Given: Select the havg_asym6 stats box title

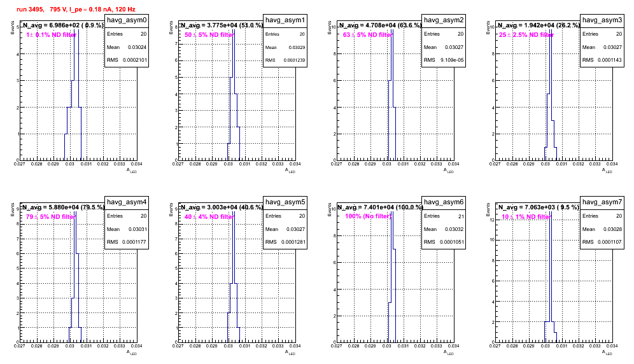Looking at the screenshot, I should pyautogui.click(x=444, y=202).
